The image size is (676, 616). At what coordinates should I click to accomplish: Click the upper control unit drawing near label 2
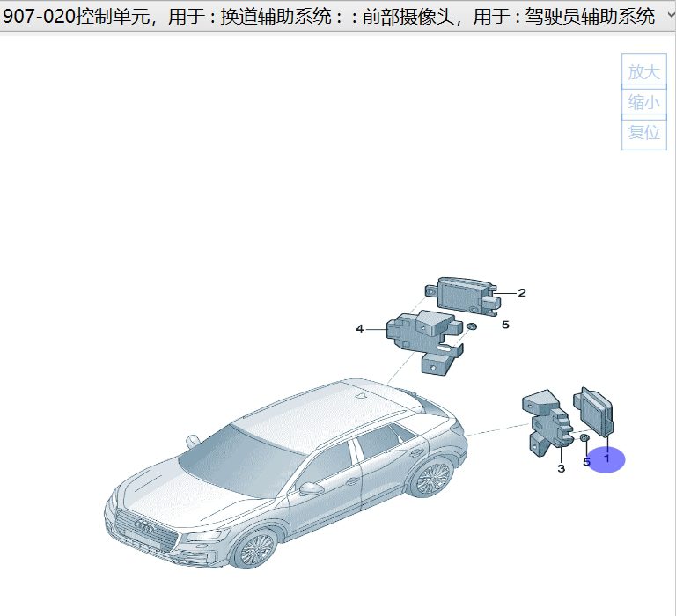(462, 293)
